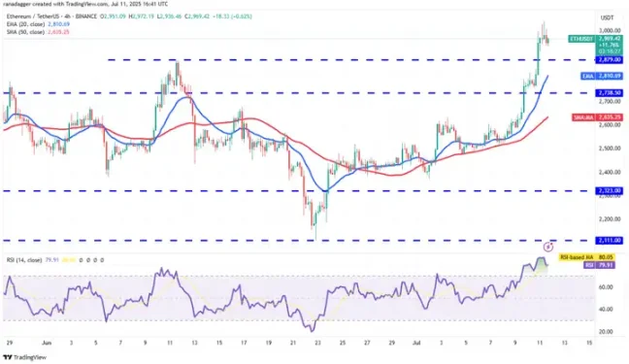Click the 2,738.50 dashed line price label
This screenshot has width=629, height=364.
tap(609, 93)
